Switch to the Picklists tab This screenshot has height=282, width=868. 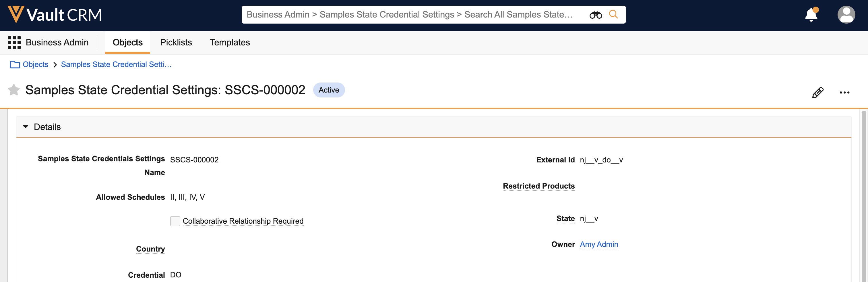coord(176,43)
